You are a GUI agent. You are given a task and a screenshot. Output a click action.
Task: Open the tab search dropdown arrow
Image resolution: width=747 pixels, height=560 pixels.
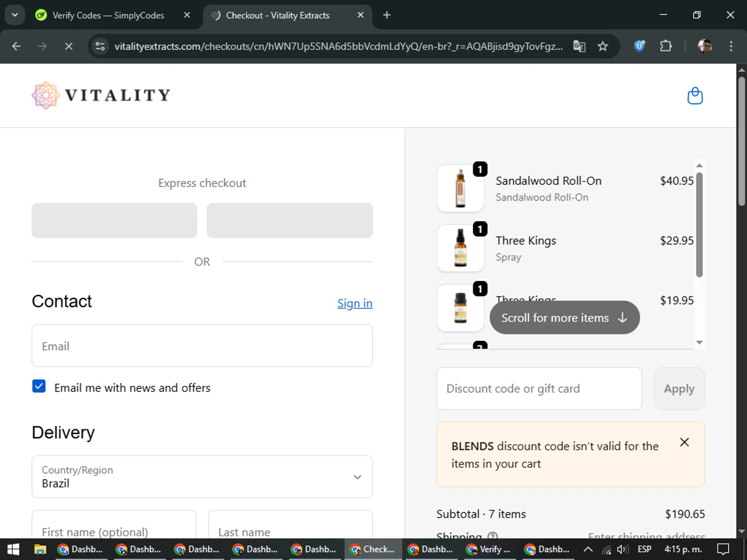[x=15, y=15]
